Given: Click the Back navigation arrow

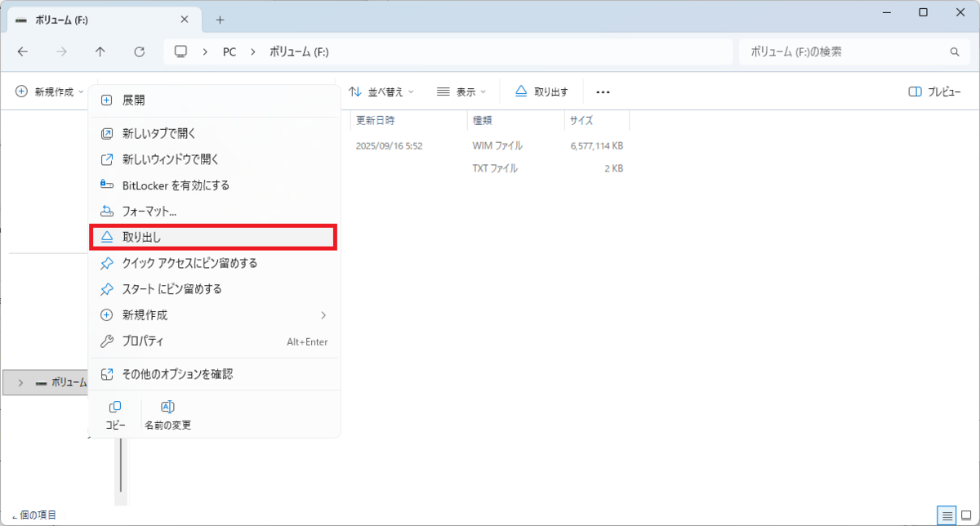Looking at the screenshot, I should click(x=22, y=51).
